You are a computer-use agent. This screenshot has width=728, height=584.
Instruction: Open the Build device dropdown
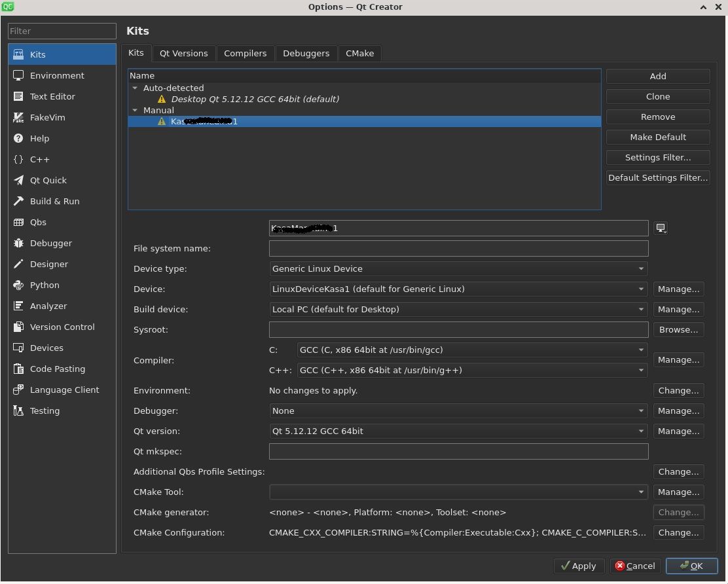458,310
